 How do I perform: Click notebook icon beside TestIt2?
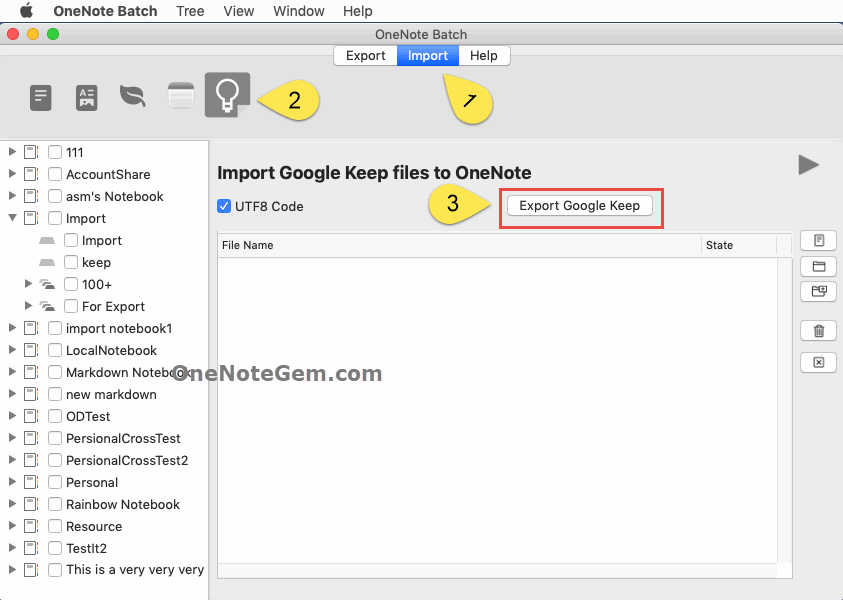pos(31,548)
